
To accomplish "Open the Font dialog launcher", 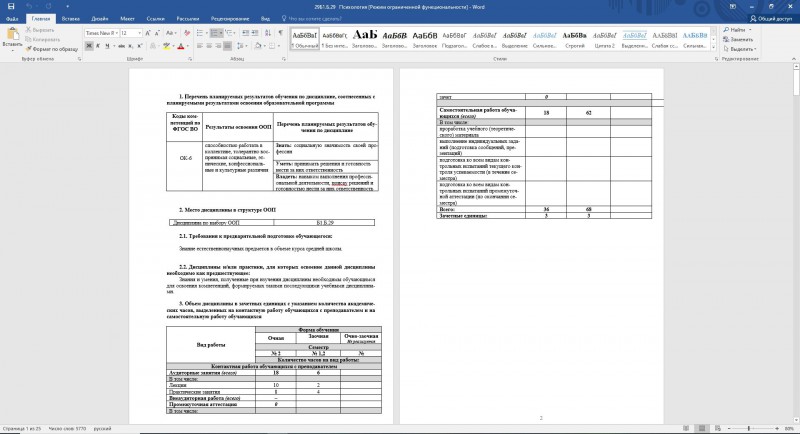I will point(190,59).
